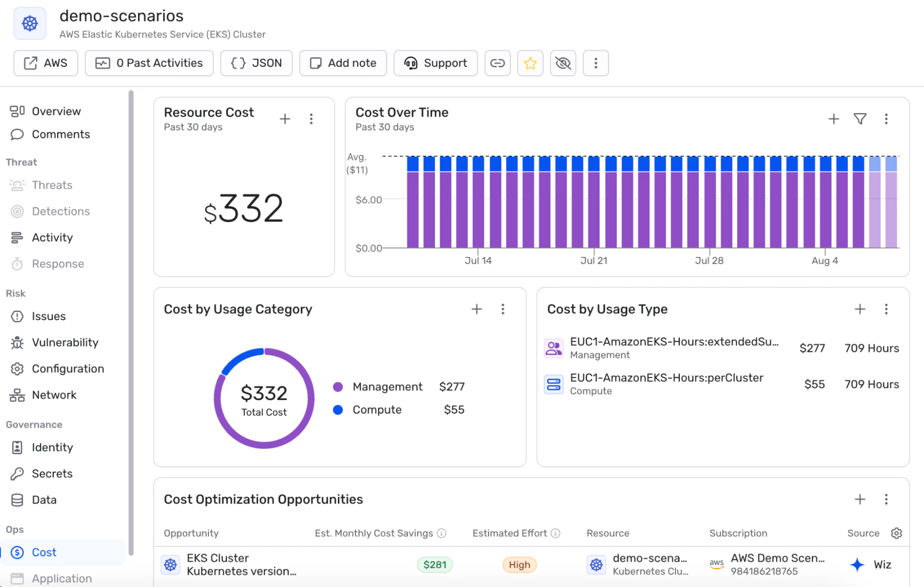
Task: Filter the Cost Over Time chart
Action: coord(860,119)
